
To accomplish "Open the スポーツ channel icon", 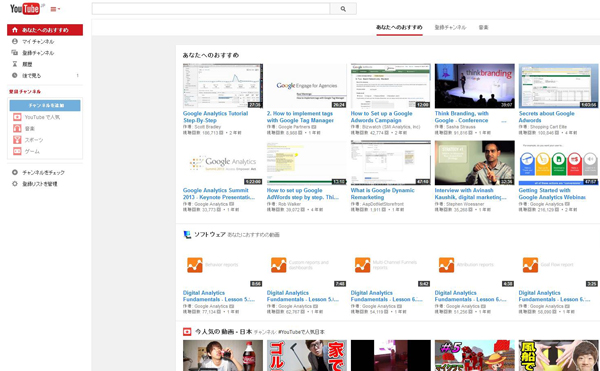I will (17, 140).
